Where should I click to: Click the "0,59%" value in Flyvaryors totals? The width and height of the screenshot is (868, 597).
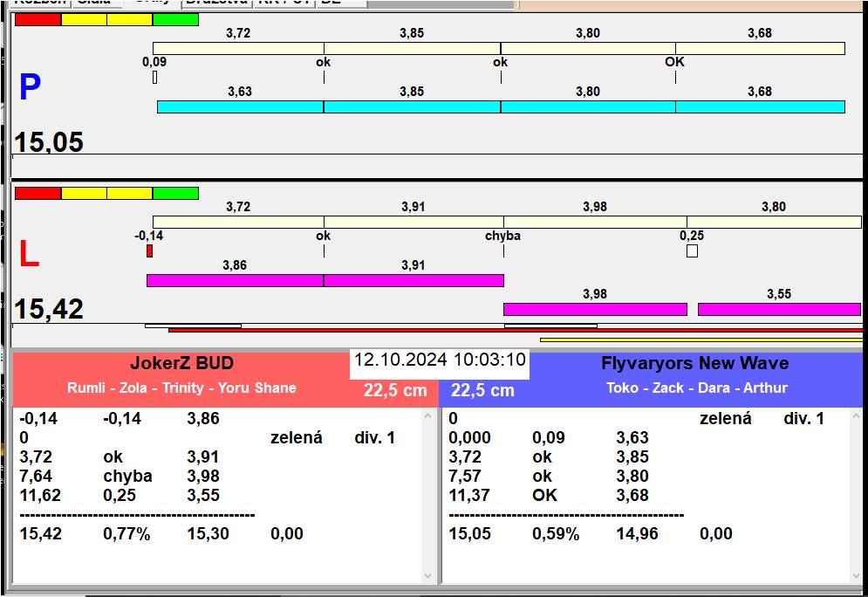pyautogui.click(x=556, y=534)
